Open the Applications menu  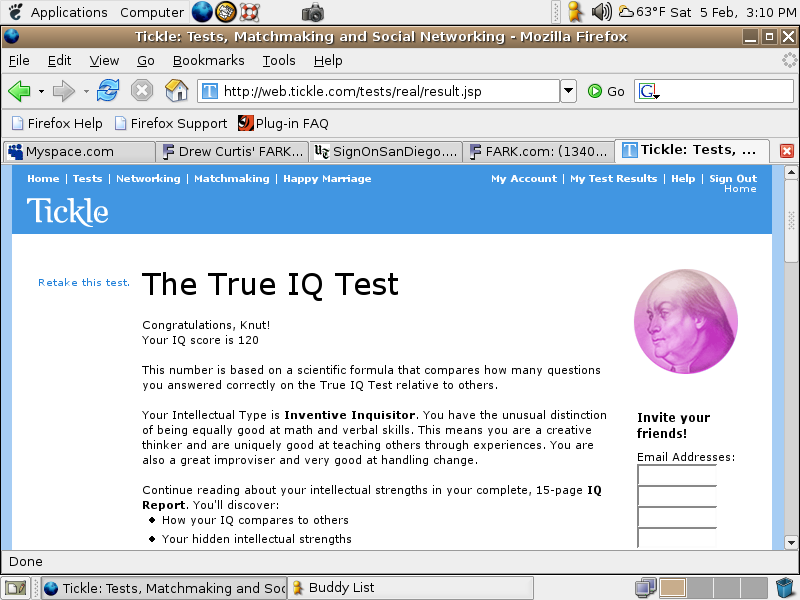point(69,12)
